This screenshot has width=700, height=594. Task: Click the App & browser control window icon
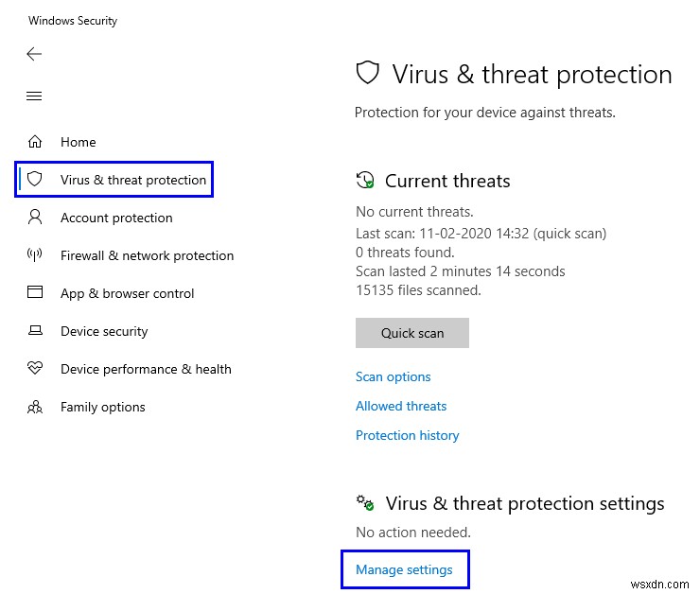point(35,293)
